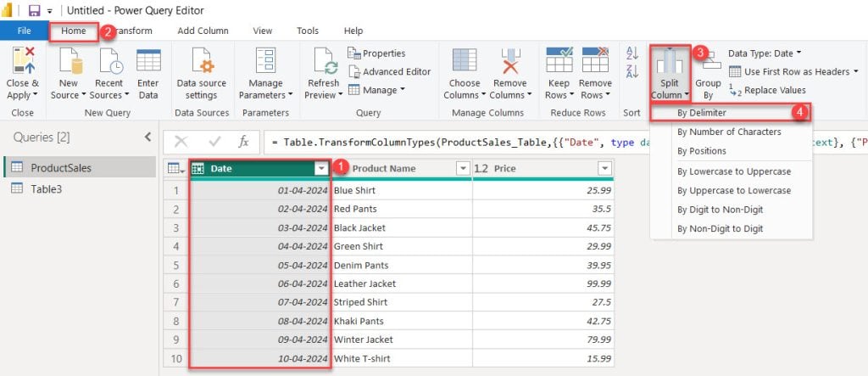Click the table corner menu icon
The width and height of the screenshot is (868, 376).
(176, 169)
